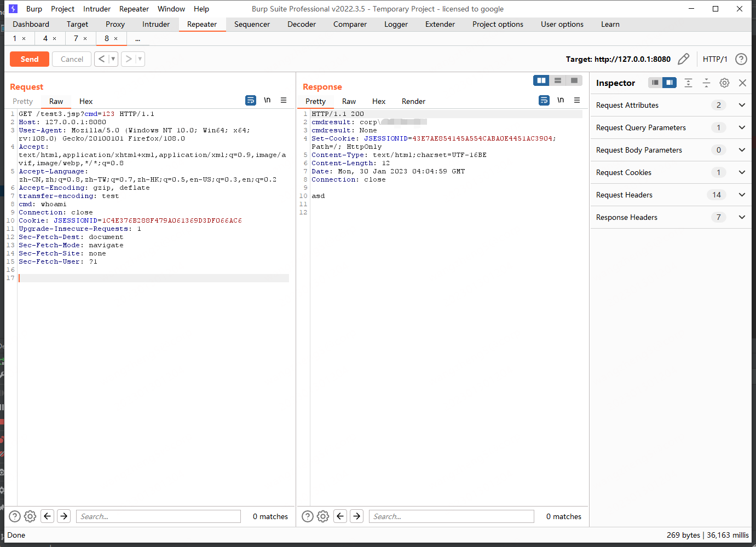Toggle non-printable characters \n in Response panel
Image resolution: width=756 pixels, height=547 pixels.
tap(561, 100)
